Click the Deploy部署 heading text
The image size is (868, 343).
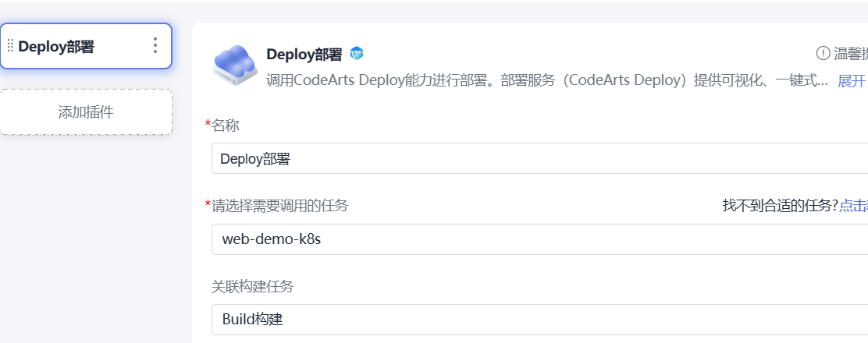click(x=304, y=55)
